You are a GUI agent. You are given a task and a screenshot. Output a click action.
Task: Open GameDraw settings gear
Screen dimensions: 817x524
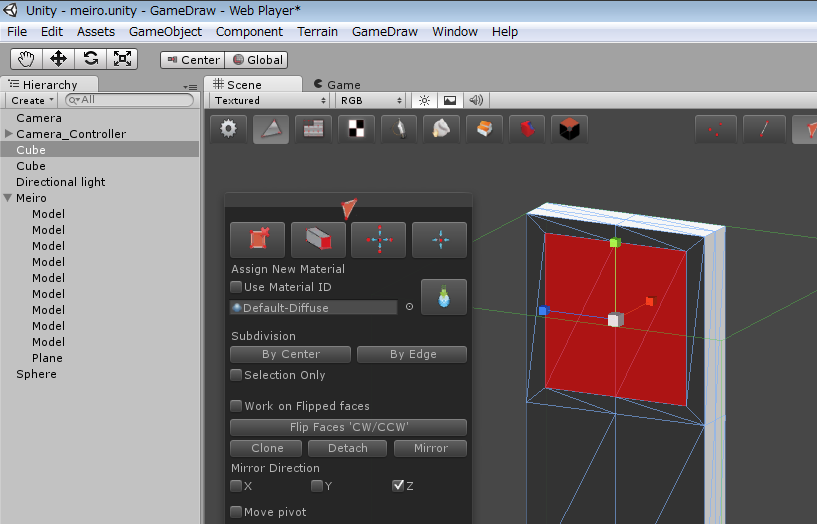pyautogui.click(x=228, y=129)
